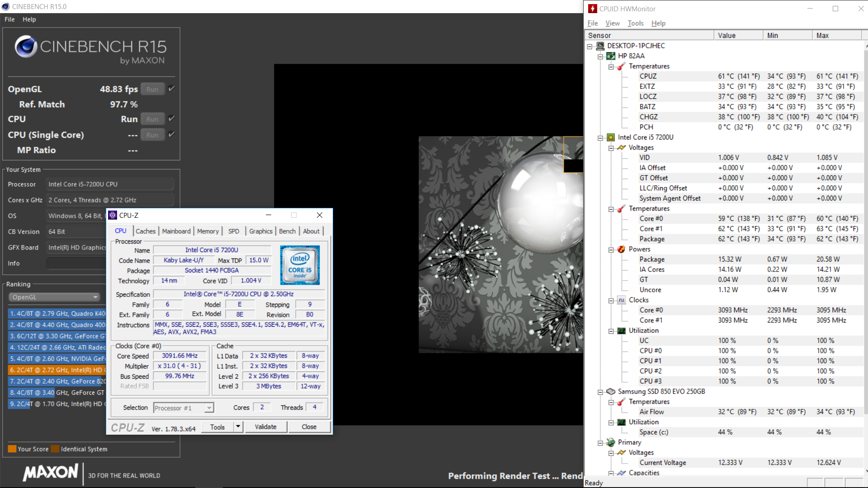The image size is (868, 488).
Task: Open the About tab in CPU-Z
Action: [x=311, y=231]
